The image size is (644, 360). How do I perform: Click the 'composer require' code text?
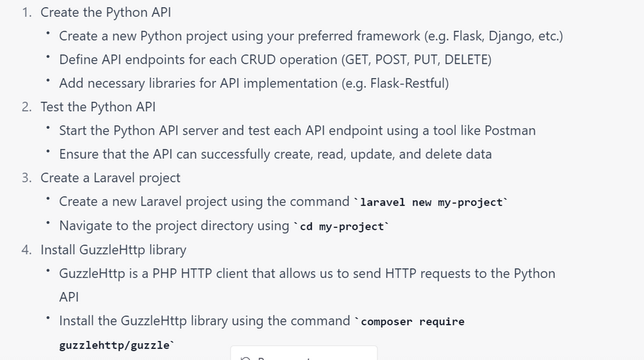[412, 321]
